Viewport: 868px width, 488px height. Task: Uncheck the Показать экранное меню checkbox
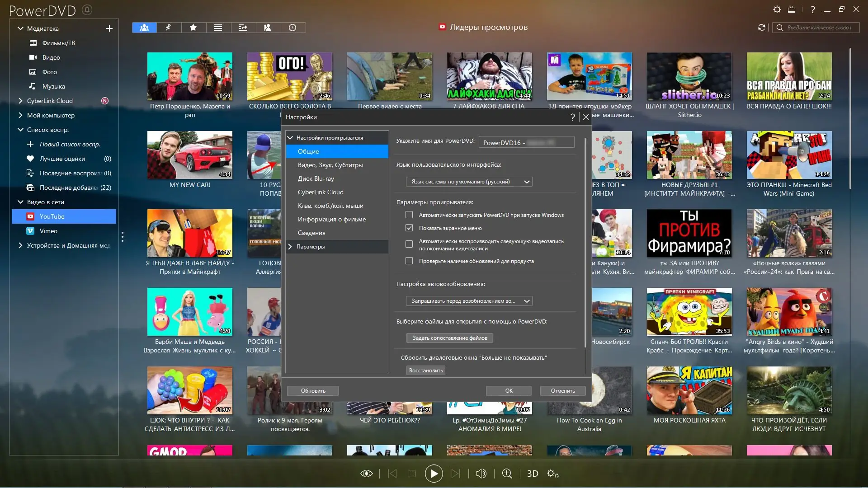click(x=409, y=228)
